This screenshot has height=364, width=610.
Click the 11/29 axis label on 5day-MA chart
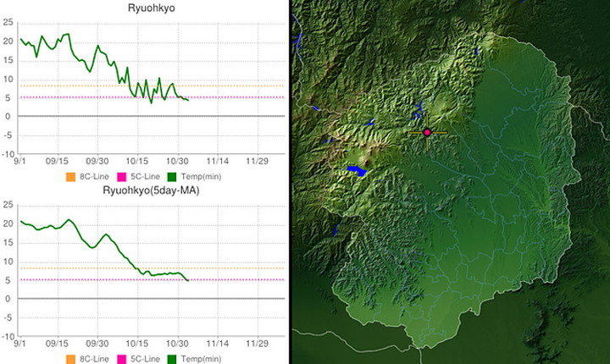(258, 344)
